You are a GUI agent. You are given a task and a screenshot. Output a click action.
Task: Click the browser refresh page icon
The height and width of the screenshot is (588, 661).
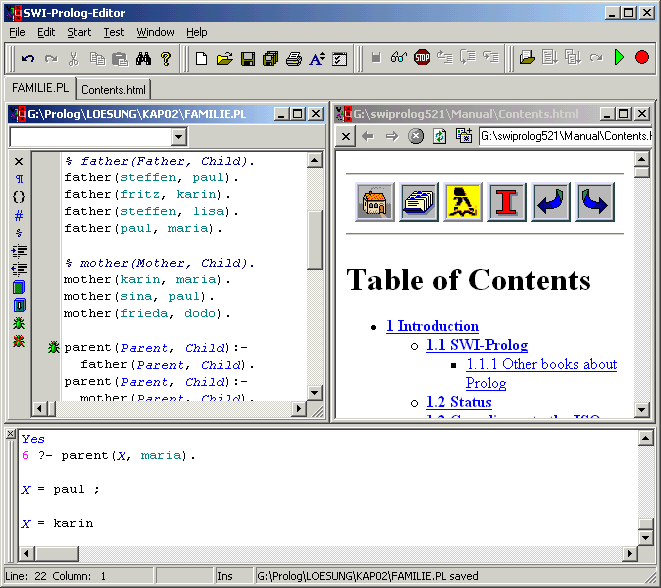point(440,136)
